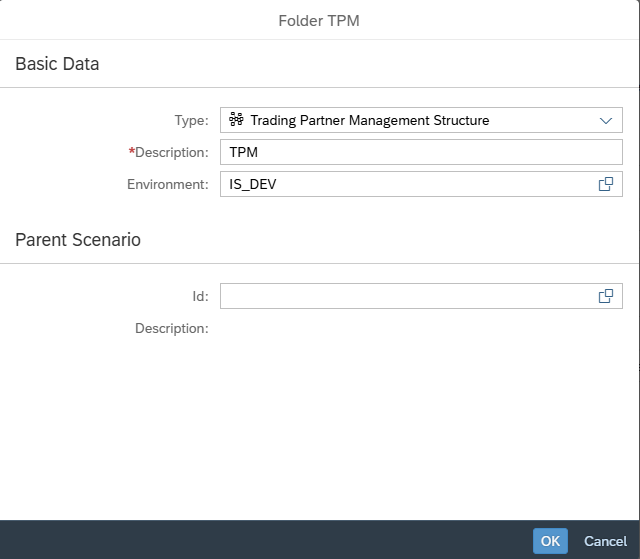640x559 pixels.
Task: Click into the Environment field showing IS_DEV
Action: (x=400, y=184)
